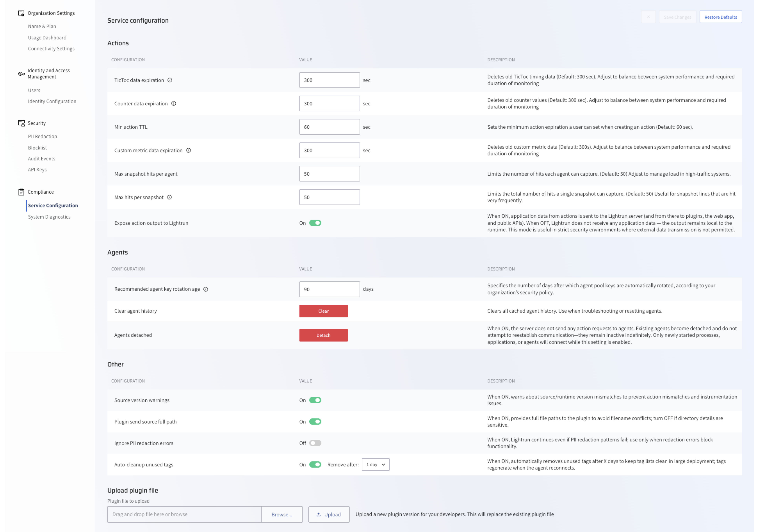The image size is (757, 532).
Task: Click the Identity and Access Management key icon
Action: [x=21, y=74]
